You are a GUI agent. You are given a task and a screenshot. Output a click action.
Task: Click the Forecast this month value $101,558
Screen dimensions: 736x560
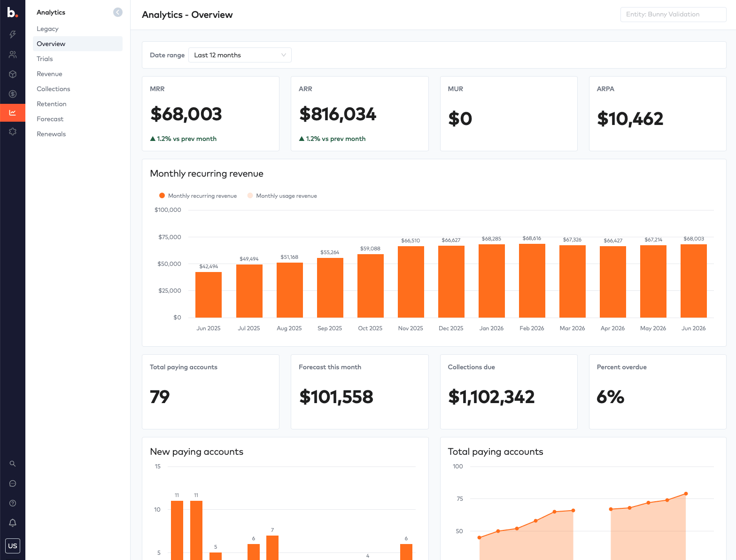click(x=336, y=397)
